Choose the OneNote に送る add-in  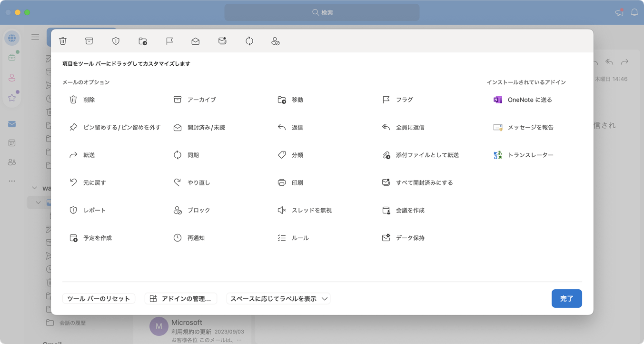(523, 100)
